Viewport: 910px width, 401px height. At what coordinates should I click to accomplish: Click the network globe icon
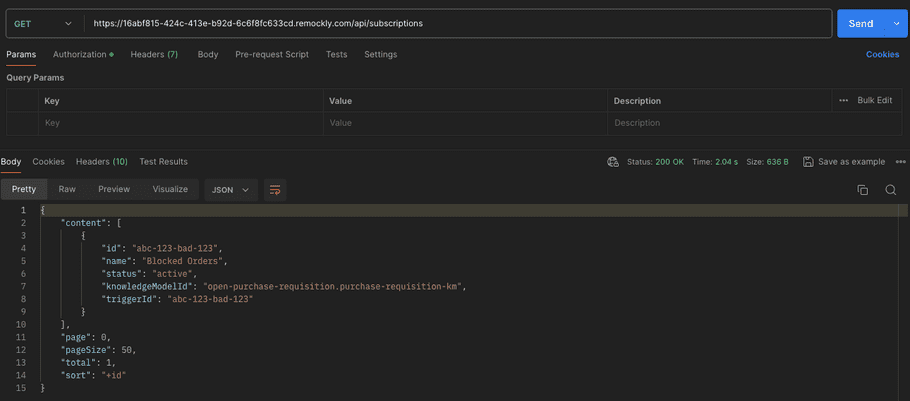pos(613,162)
